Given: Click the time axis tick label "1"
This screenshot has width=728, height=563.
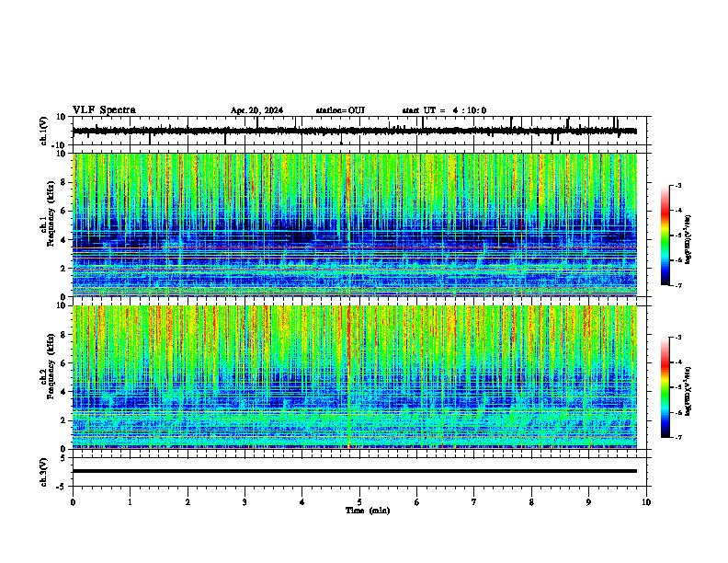Looking at the screenshot, I should tap(130, 501).
